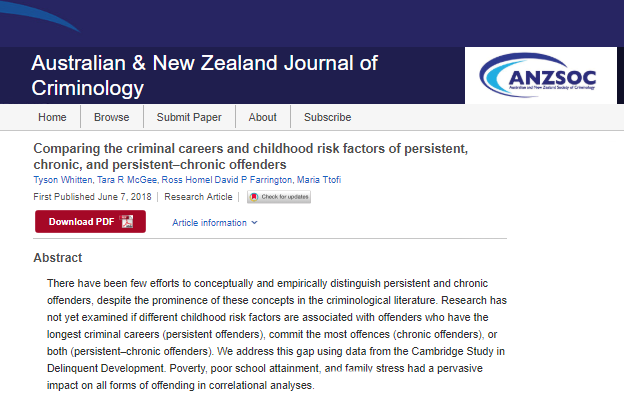The image size is (624, 398).
Task: Open author Tara R McGee's link
Action: coord(127,179)
